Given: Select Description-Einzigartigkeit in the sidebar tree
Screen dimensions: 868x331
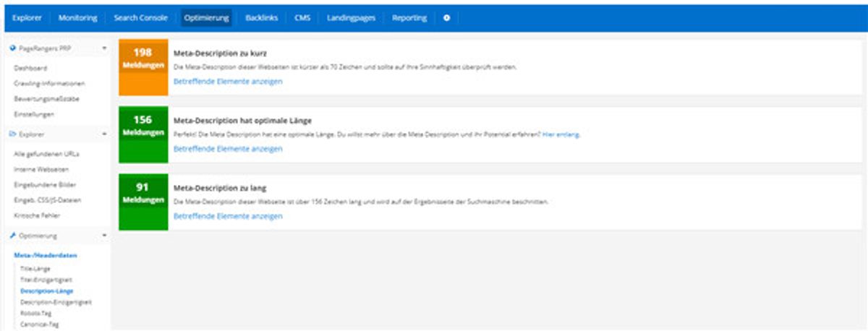Looking at the screenshot, I should [56, 301].
